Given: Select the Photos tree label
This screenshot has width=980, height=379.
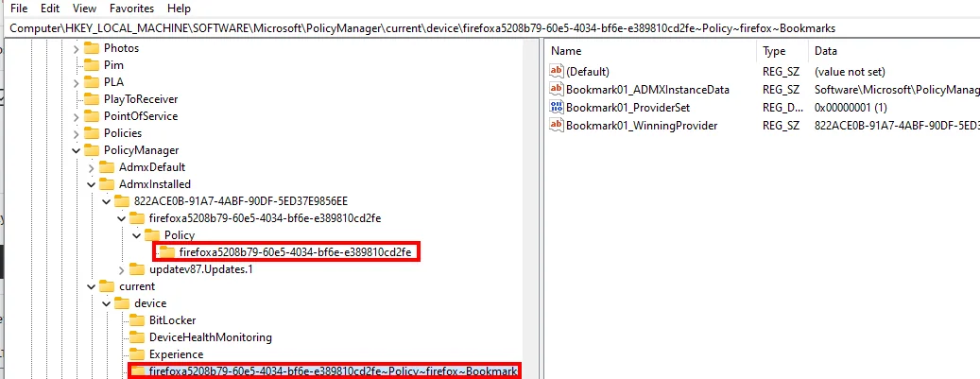Looking at the screenshot, I should [121, 48].
